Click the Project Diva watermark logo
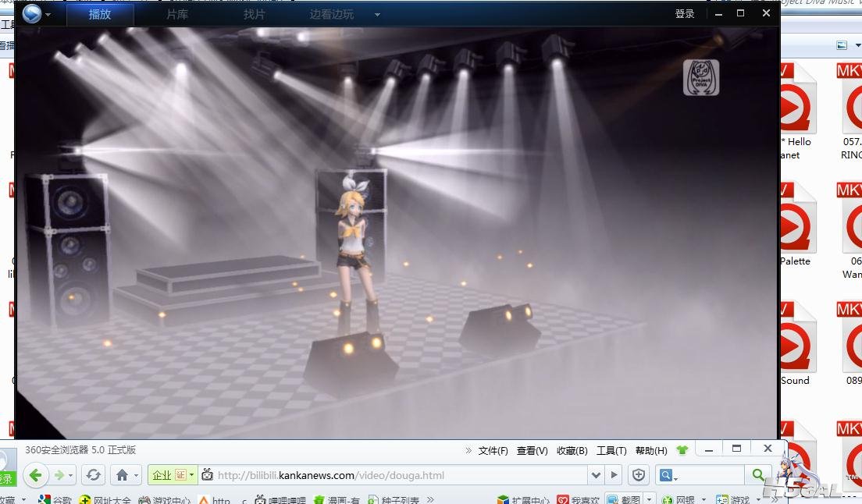Image resolution: width=862 pixels, height=504 pixels. click(700, 77)
